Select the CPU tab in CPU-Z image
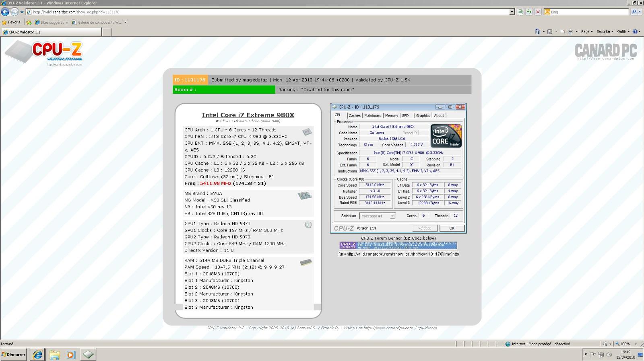Image resolution: width=644 pixels, height=361 pixels. click(338, 115)
